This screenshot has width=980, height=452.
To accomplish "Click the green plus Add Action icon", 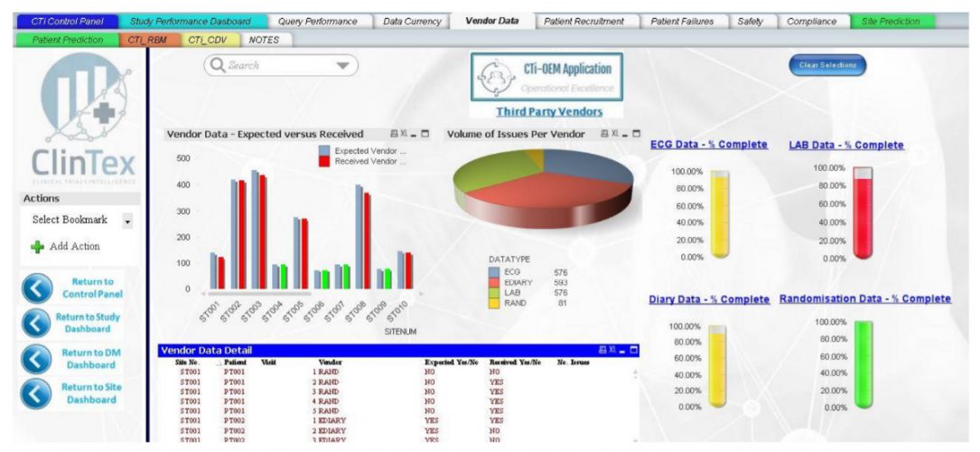I will (38, 246).
